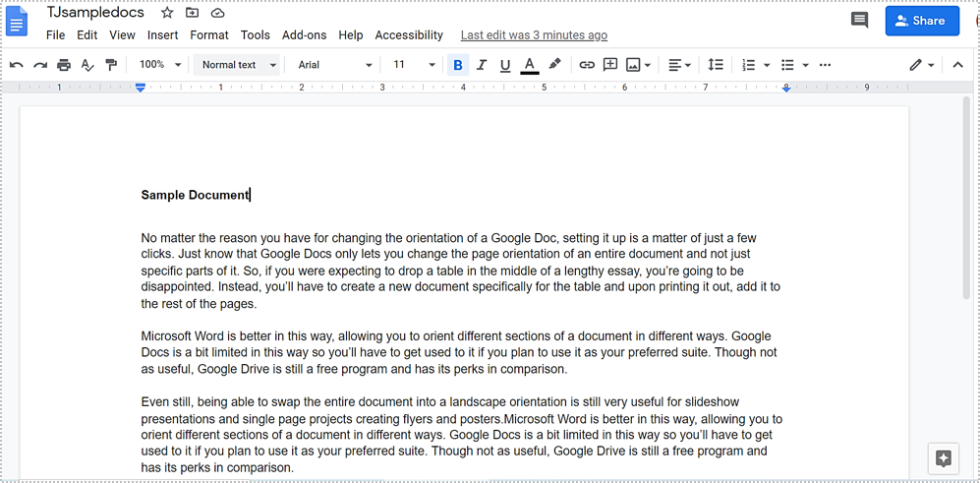Open the Arial font dropdown
The height and width of the screenshot is (483, 980).
(x=334, y=65)
